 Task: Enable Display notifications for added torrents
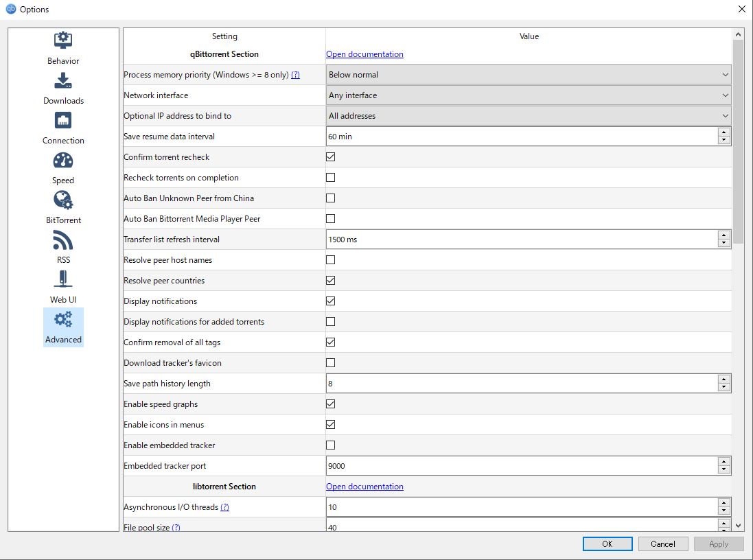tap(330, 322)
